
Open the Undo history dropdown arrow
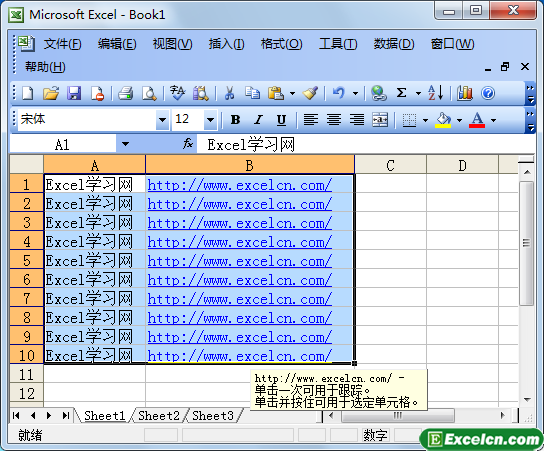[355, 93]
